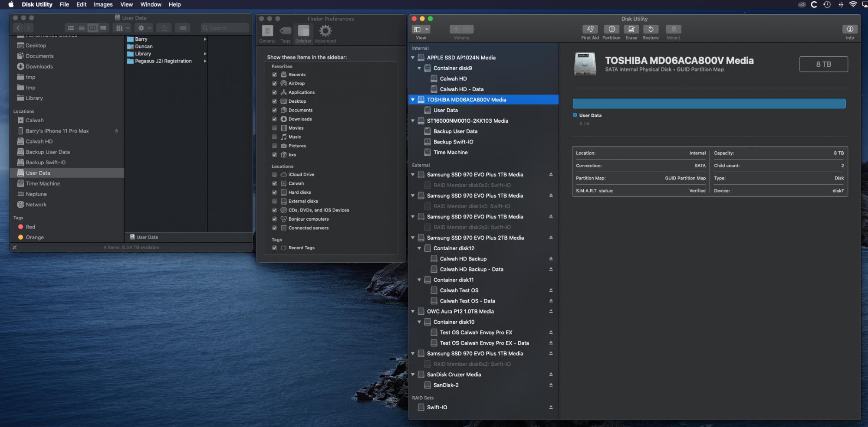Collapse ST16000NM001G-2KK103 Media tree
This screenshot has height=427, width=868.
[x=413, y=121]
